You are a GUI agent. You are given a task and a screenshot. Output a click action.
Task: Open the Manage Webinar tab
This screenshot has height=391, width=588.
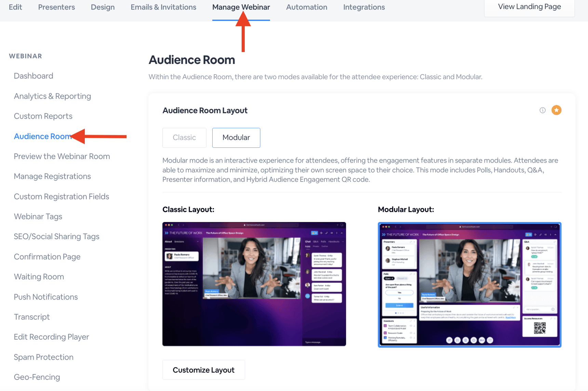241,7
